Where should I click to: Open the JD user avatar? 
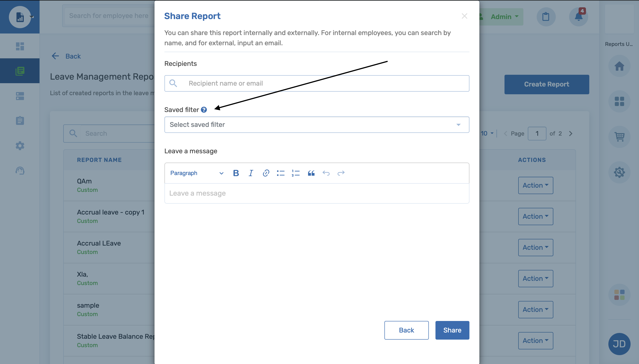[619, 344]
